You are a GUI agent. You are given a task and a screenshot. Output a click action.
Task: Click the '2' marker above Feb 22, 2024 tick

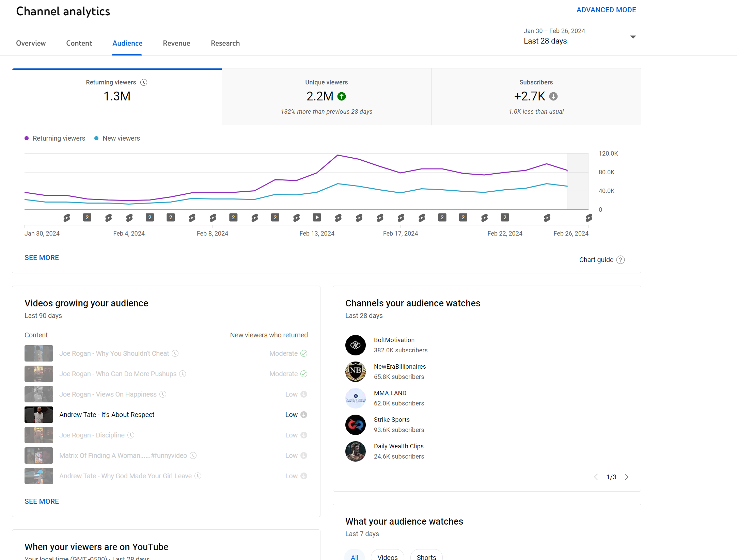click(x=505, y=217)
